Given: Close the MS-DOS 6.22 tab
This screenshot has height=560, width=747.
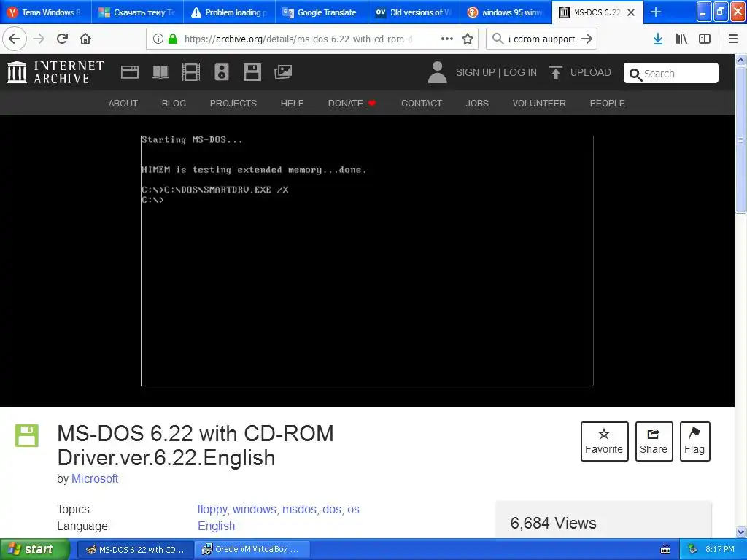Looking at the screenshot, I should (x=631, y=12).
